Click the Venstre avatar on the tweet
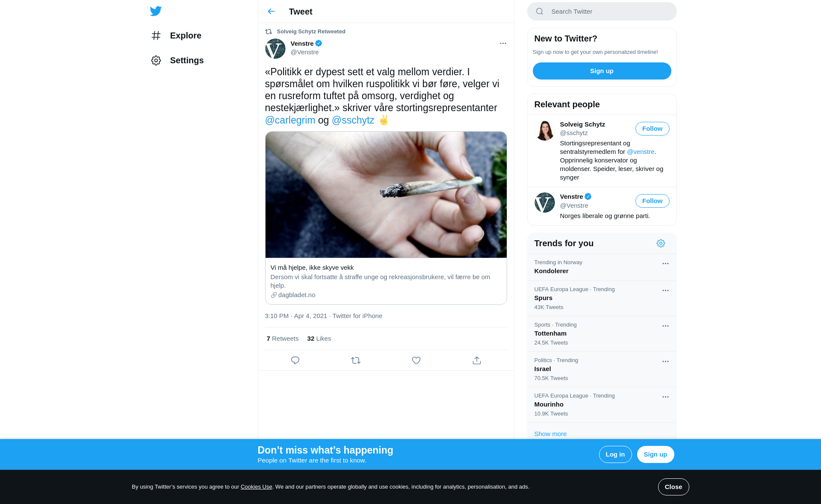The image size is (821, 504). (x=275, y=48)
